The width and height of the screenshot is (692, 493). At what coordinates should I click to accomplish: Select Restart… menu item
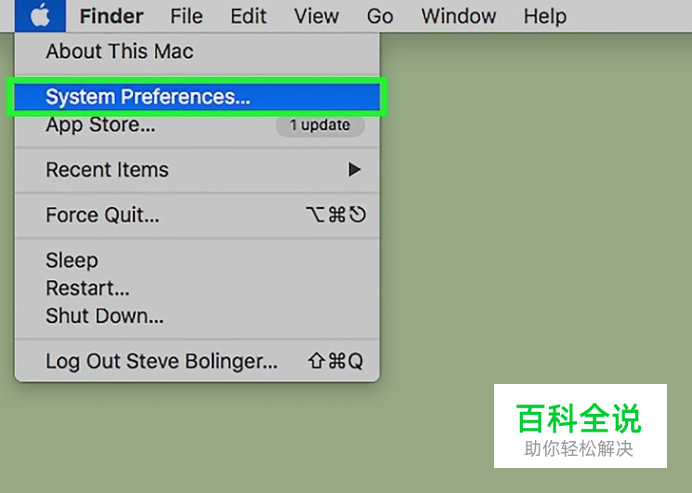(197, 288)
